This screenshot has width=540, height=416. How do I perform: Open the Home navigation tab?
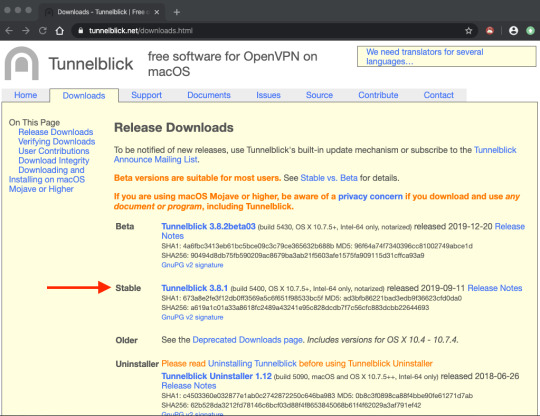25,95
